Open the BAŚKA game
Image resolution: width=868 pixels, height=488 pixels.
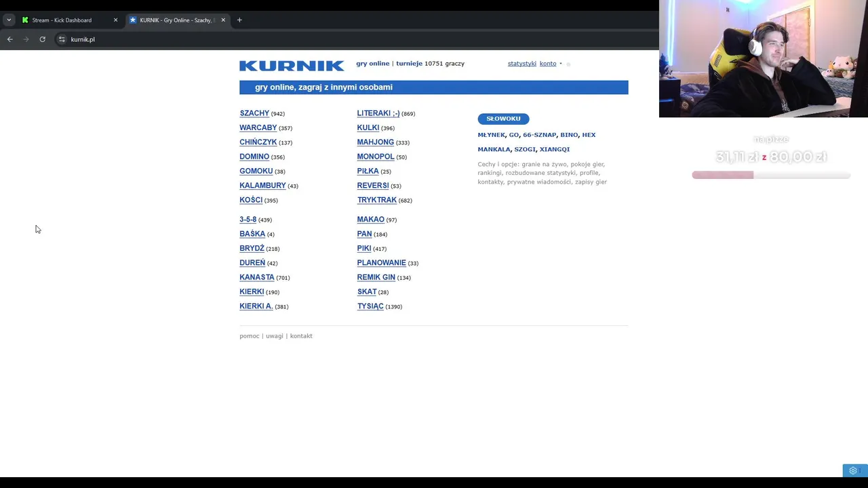[x=252, y=234]
